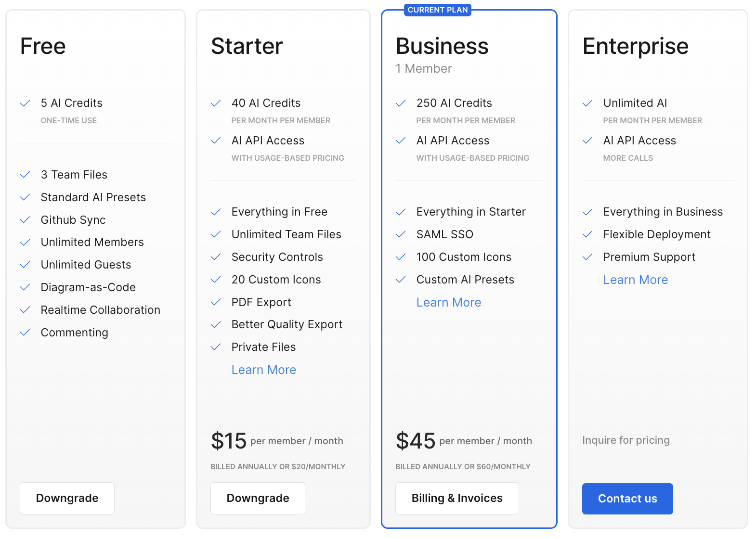Click the $45 per member price text

click(464, 441)
